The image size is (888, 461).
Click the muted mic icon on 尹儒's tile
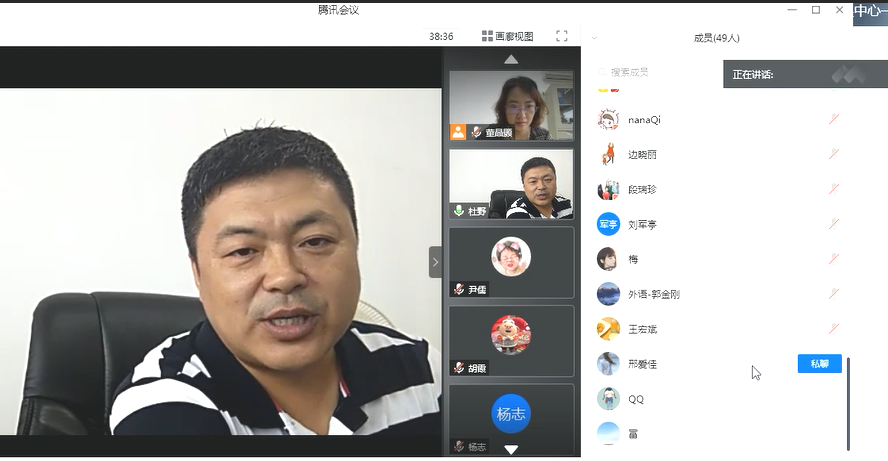tap(458, 289)
